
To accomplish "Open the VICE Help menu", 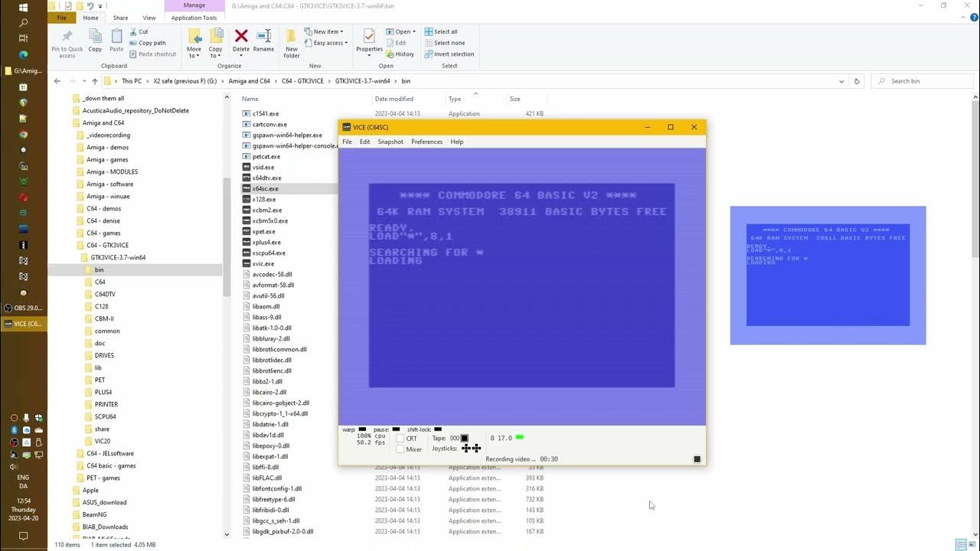I will (x=457, y=142).
